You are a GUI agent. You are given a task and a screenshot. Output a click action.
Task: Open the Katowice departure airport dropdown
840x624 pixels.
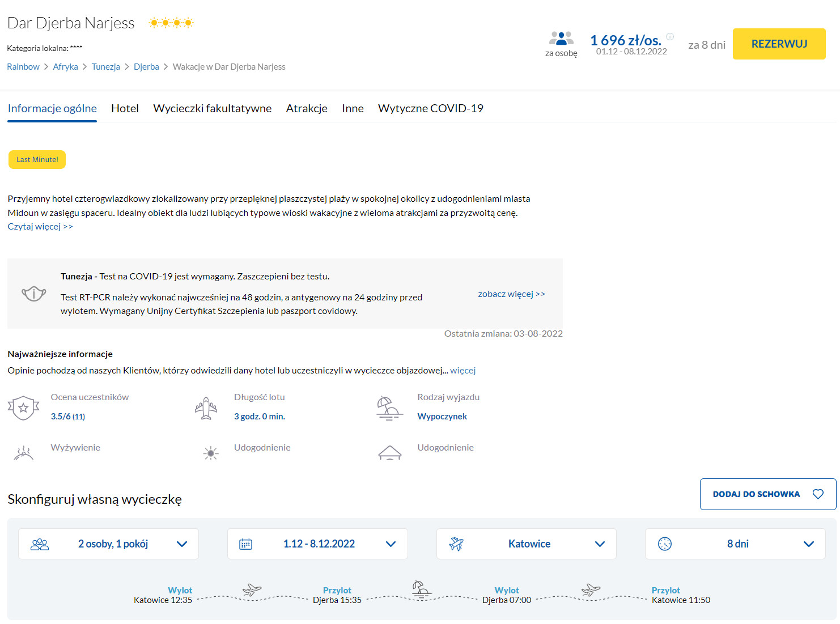527,544
